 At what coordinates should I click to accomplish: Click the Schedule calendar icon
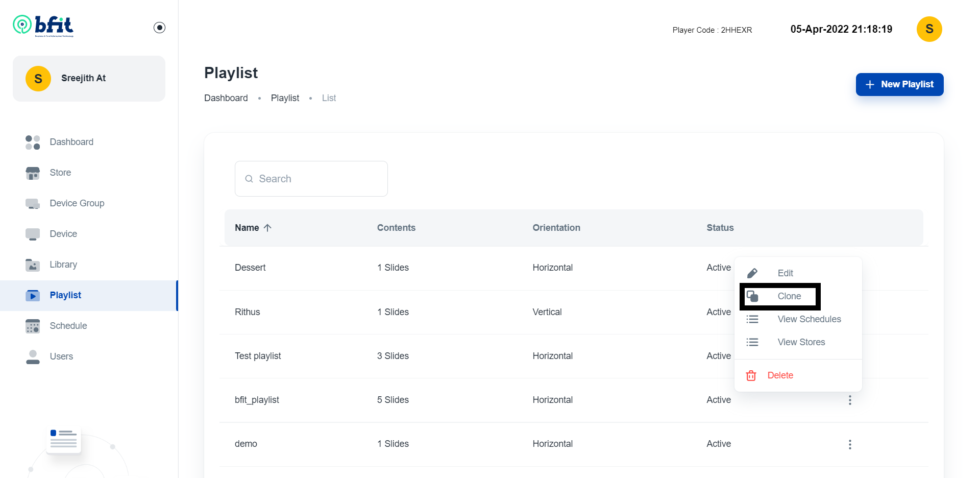[x=33, y=326]
